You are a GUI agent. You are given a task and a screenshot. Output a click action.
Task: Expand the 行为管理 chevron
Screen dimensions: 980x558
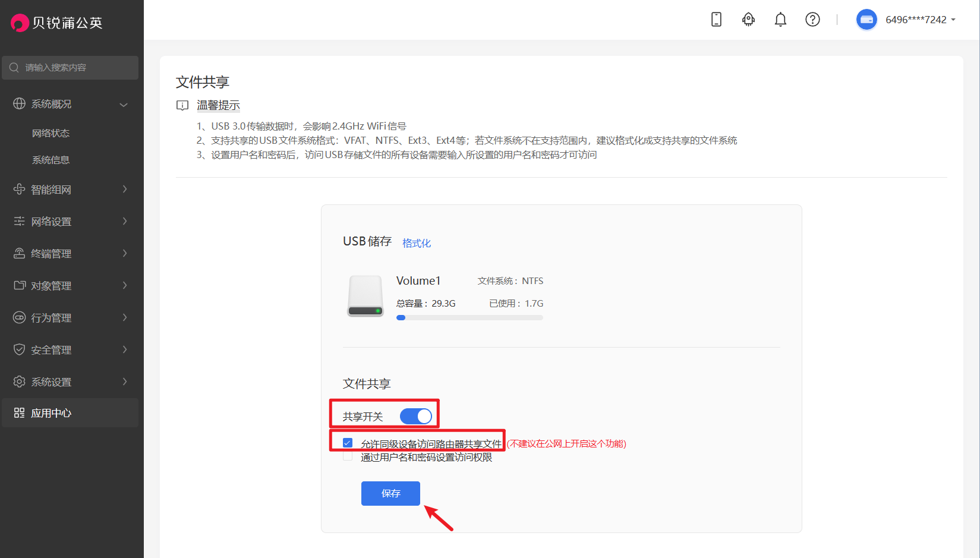[125, 317]
